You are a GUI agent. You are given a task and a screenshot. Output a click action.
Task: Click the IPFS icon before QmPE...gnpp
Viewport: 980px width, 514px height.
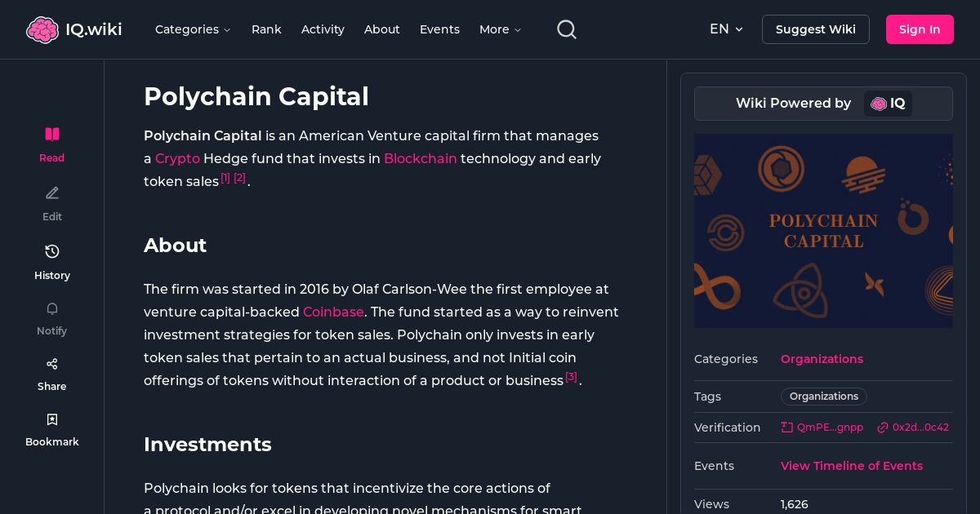[786, 427]
